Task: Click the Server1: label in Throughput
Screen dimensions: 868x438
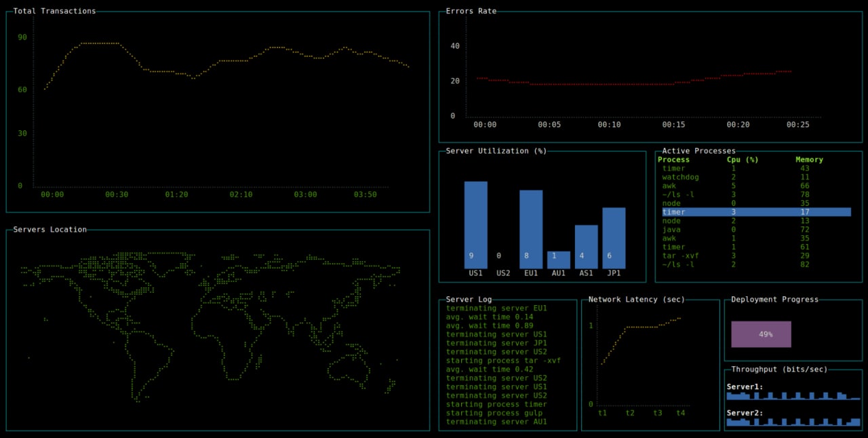Action: (745, 386)
